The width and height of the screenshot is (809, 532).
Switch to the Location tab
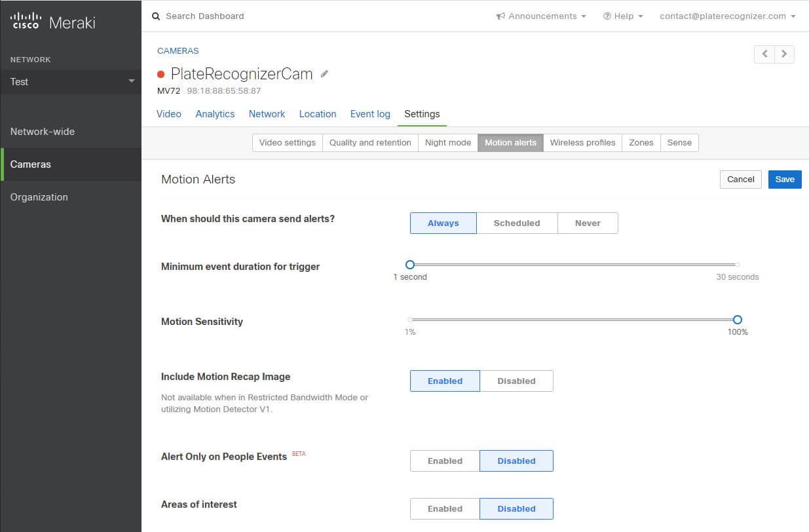pyautogui.click(x=318, y=114)
